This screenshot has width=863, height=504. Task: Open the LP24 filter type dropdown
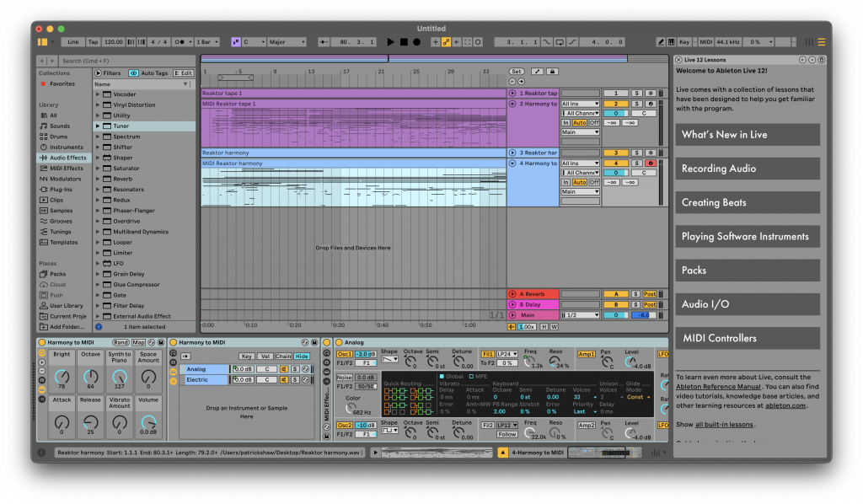[507, 354]
